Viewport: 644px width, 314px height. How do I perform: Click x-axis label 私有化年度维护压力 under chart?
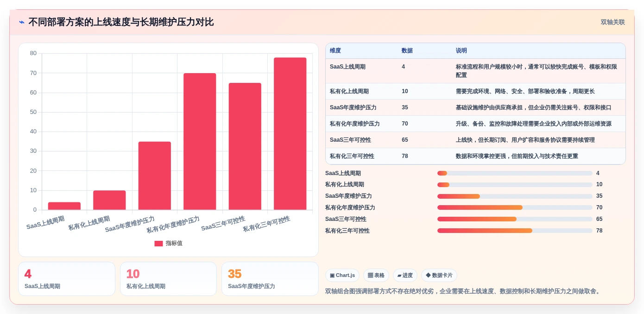[x=173, y=225]
